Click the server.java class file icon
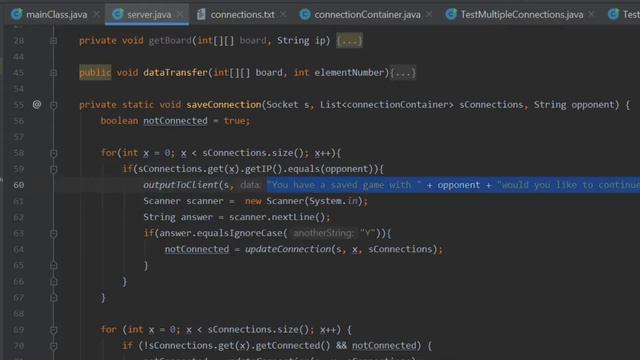The image size is (640, 360). coord(118,14)
